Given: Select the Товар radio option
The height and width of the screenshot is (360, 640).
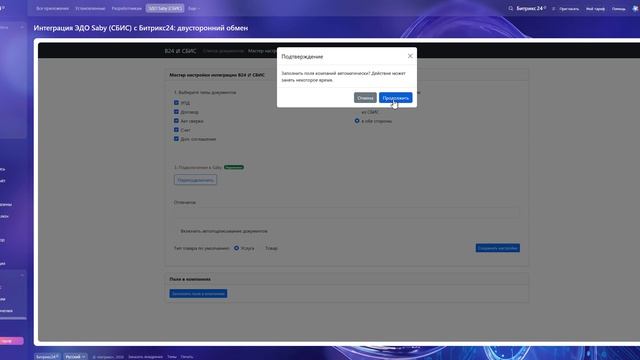Looking at the screenshot, I should (271, 248).
